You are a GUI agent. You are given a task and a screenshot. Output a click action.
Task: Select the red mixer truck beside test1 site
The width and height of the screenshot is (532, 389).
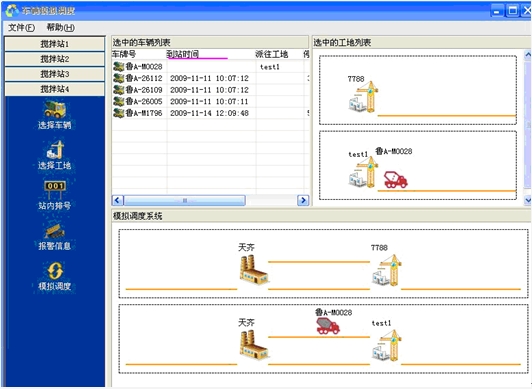(x=396, y=180)
